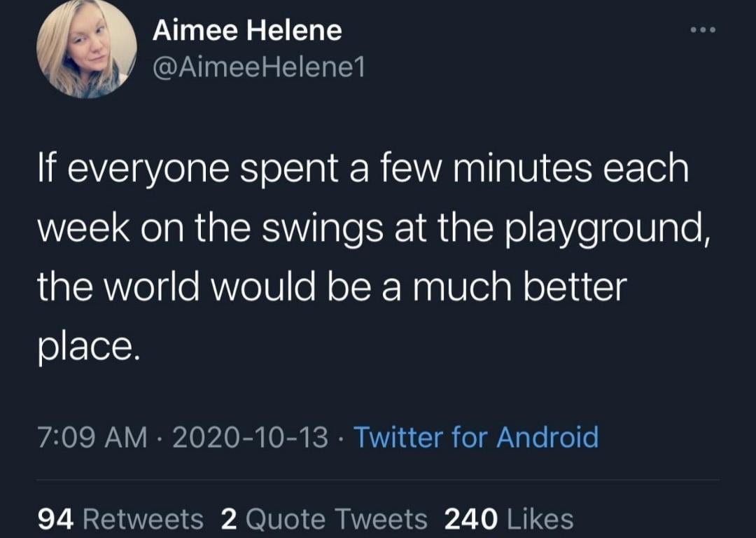The image size is (756, 538).
Task: Click the word "Android" in source label
Action: pyautogui.click(x=547, y=438)
